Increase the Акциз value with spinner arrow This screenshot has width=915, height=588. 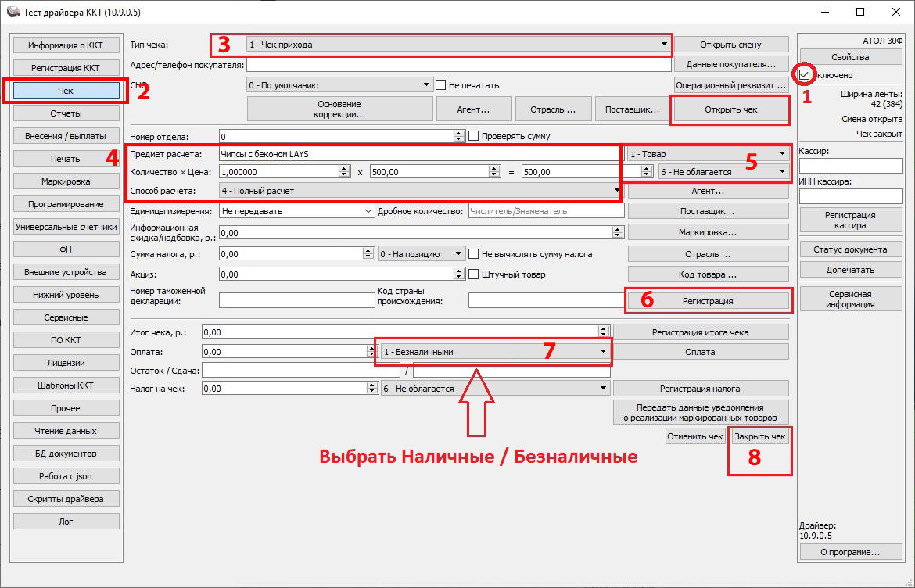pyautogui.click(x=461, y=271)
